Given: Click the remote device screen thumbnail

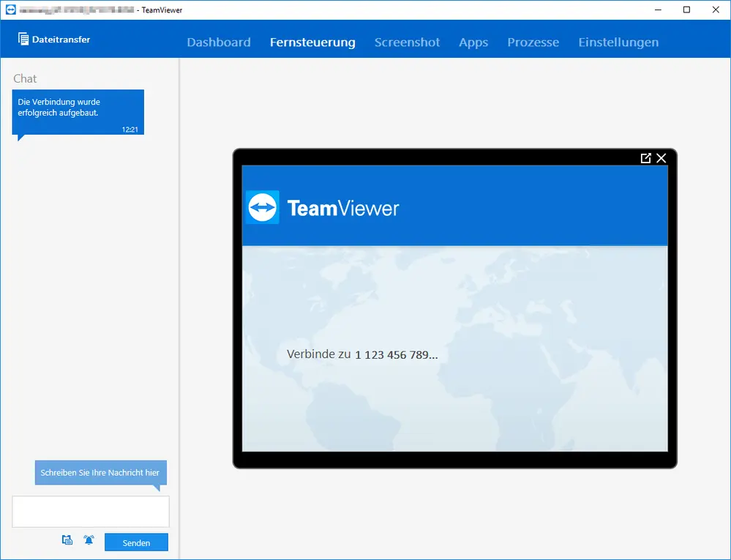Looking at the screenshot, I should tap(454, 308).
